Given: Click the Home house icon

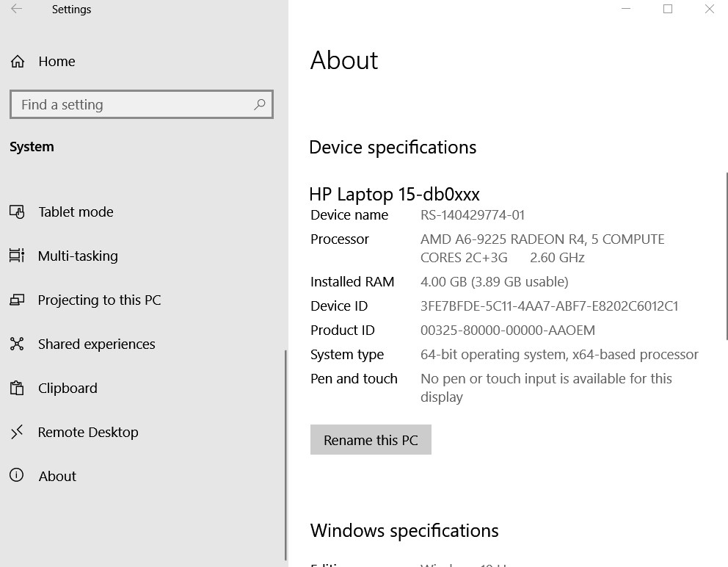Looking at the screenshot, I should pos(18,62).
